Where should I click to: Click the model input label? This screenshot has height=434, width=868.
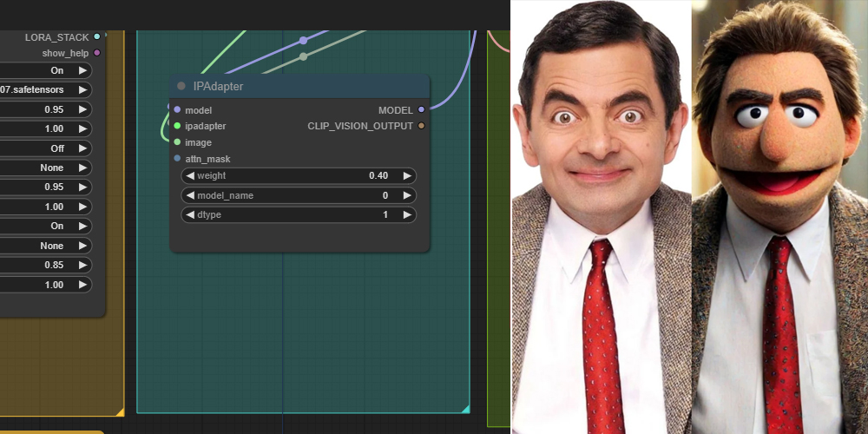click(x=198, y=110)
